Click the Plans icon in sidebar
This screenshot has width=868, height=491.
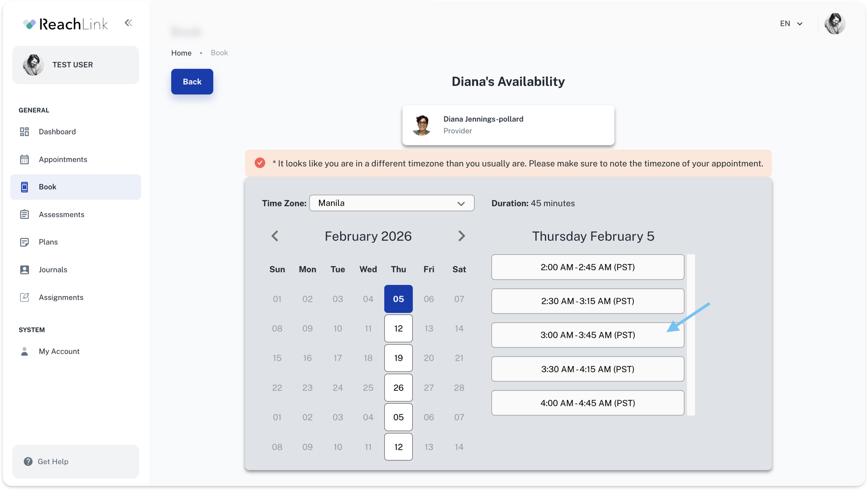pos(25,242)
